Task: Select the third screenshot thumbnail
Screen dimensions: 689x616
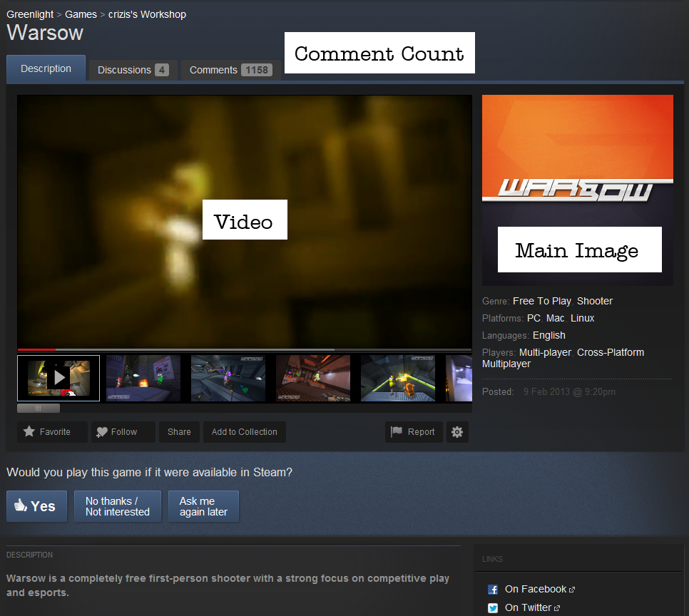Action: (228, 379)
